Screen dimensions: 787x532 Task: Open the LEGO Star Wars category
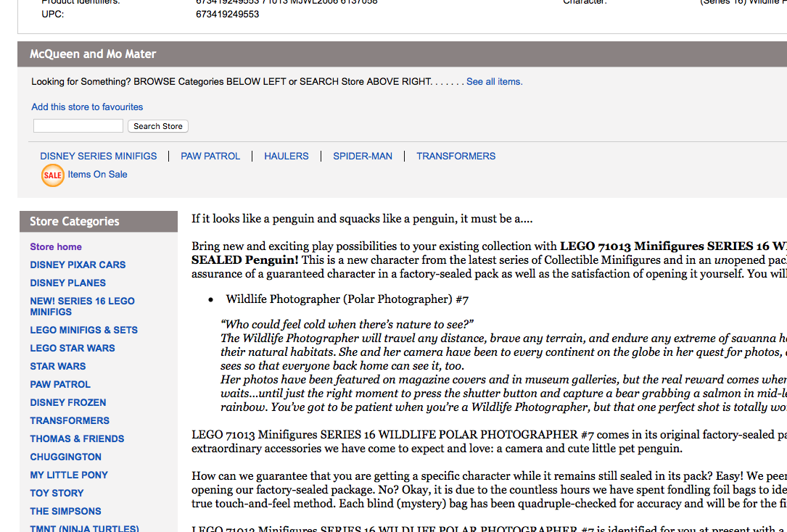pos(73,349)
